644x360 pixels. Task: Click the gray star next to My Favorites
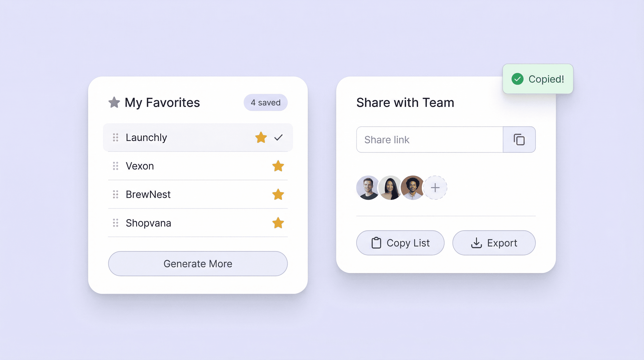point(114,102)
